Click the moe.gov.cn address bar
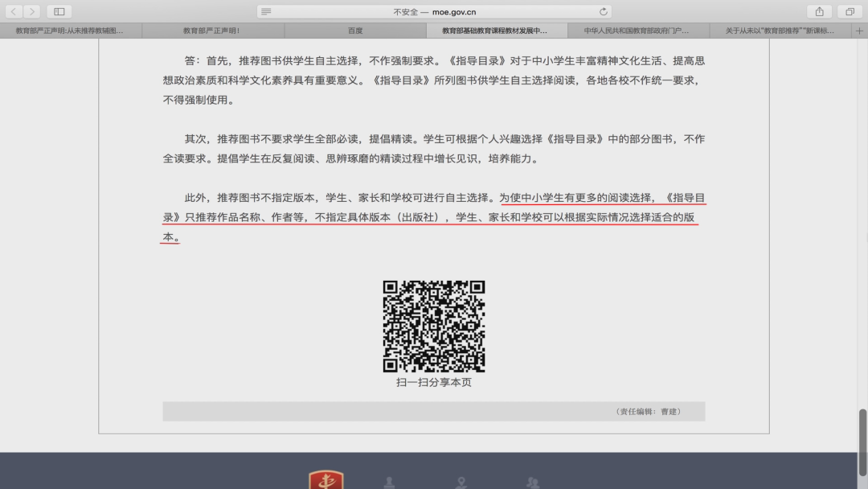Viewport: 868px width, 489px height. (434, 11)
